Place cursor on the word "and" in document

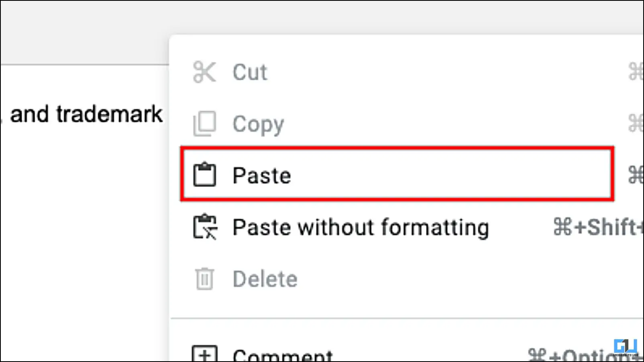[29, 114]
